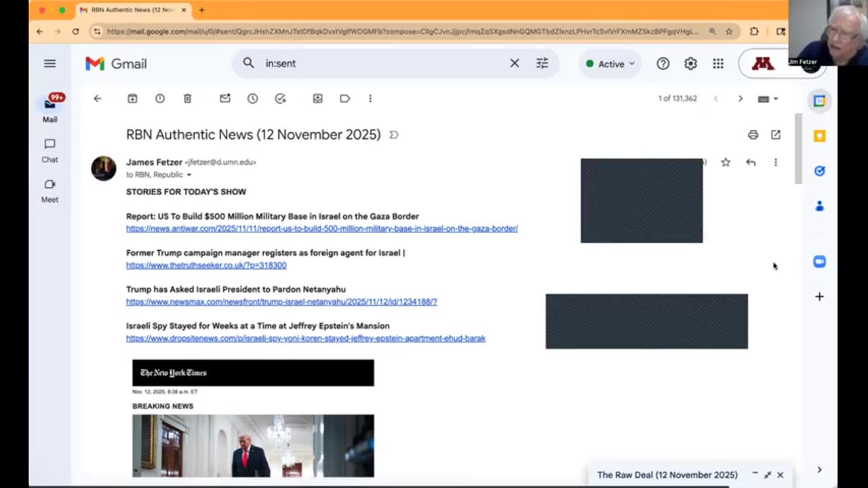Open Gmail Settings gear
Viewport: 868px width, 488px height.
tap(690, 64)
